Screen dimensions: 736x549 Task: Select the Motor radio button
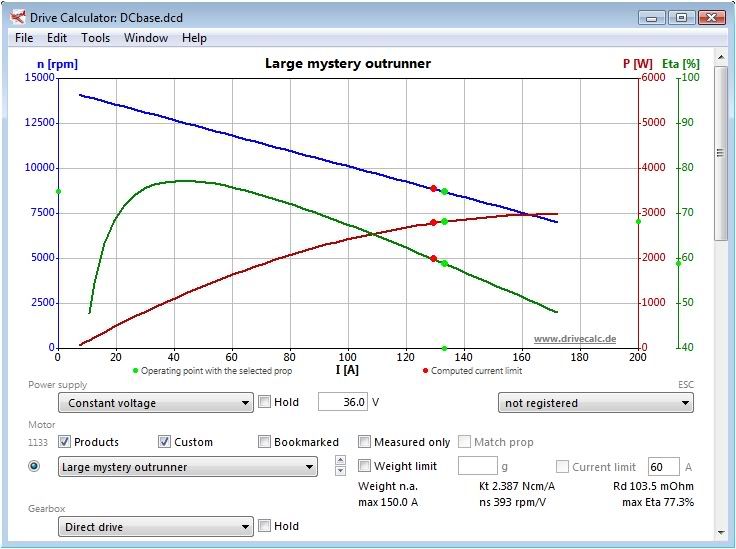[x=34, y=466]
